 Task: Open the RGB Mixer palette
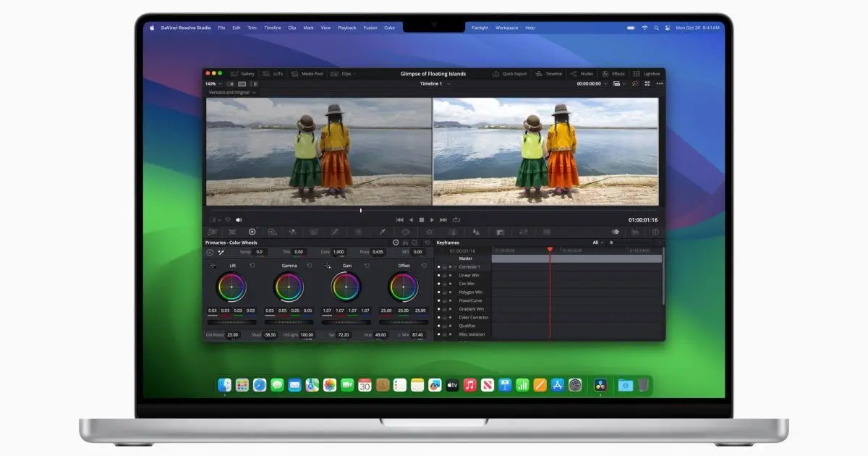pyautogui.click(x=293, y=232)
